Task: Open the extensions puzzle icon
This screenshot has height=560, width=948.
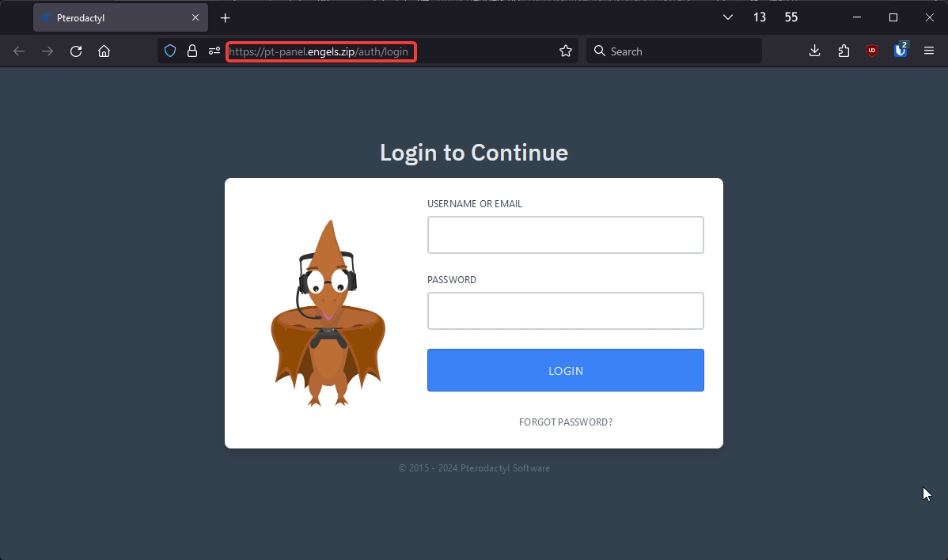Action: tap(844, 51)
